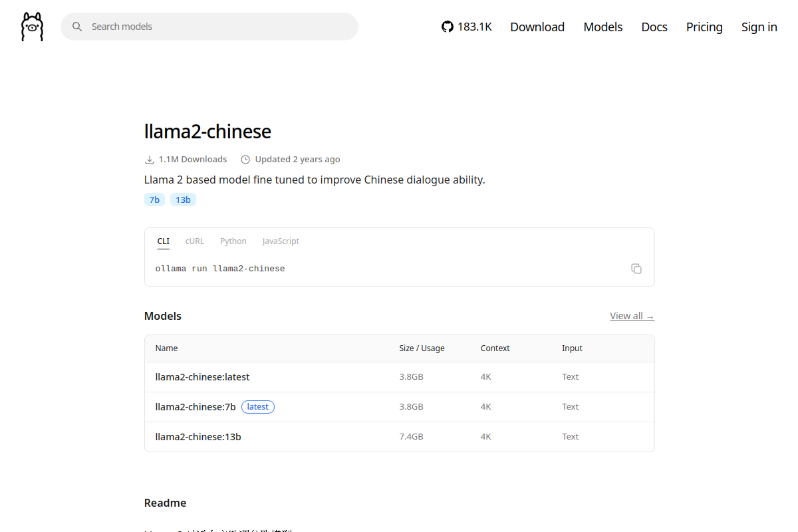Image resolution: width=798 pixels, height=532 pixels.
Task: Click the 3.8GB size for llama2-chinese:latest
Action: pyautogui.click(x=412, y=377)
